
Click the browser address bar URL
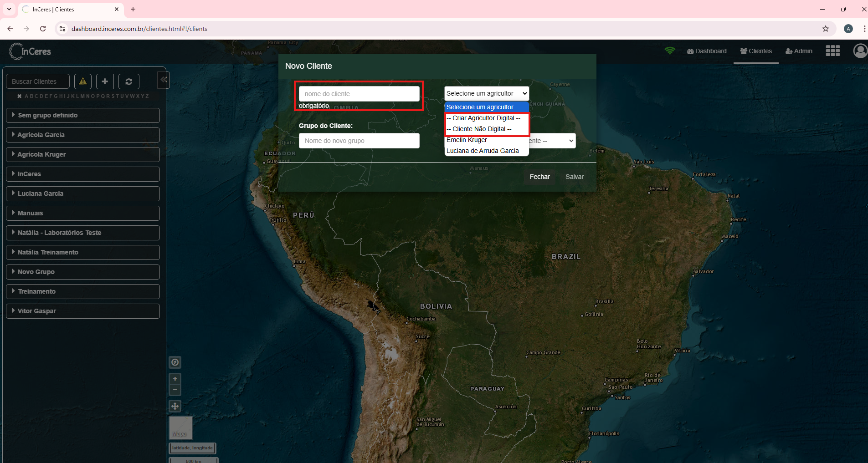(139, 29)
